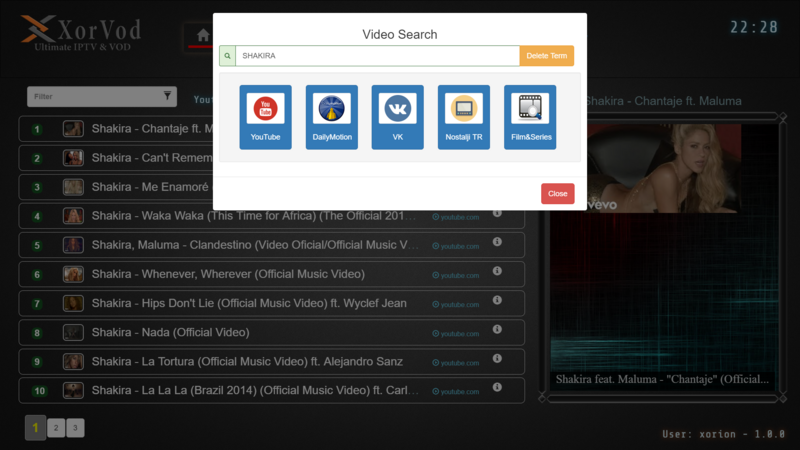Open youtube.com link on Clandestino row
The image size is (800, 450).
(x=456, y=246)
